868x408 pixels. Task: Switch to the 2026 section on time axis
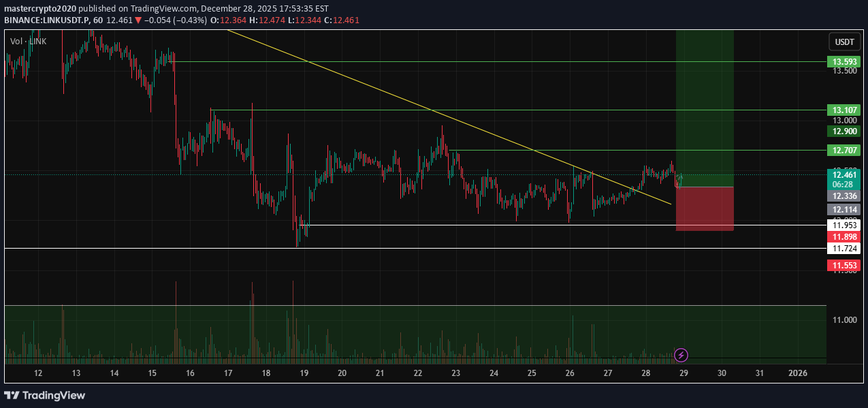click(x=797, y=373)
